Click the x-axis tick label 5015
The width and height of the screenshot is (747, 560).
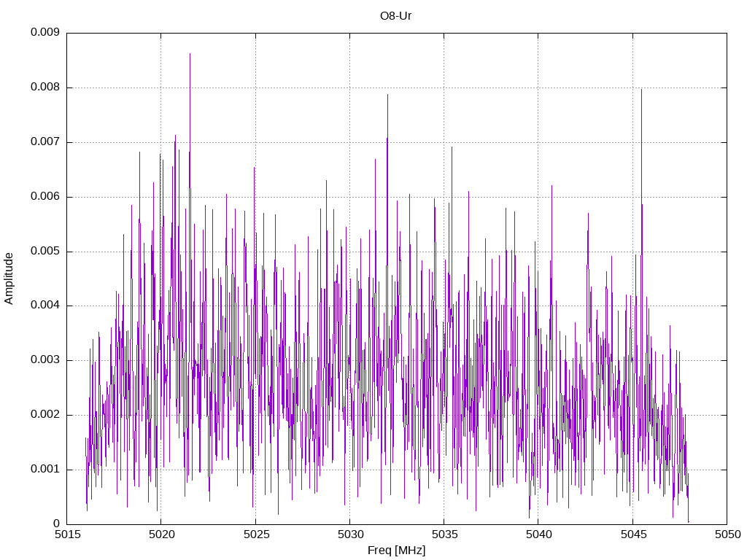[x=67, y=534]
